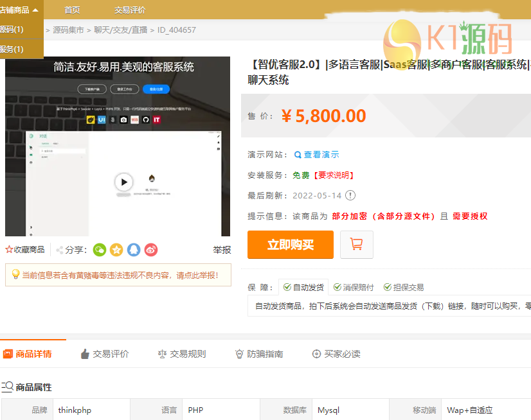Click the price ¥5,800.00
The width and height of the screenshot is (531, 420).
point(323,116)
